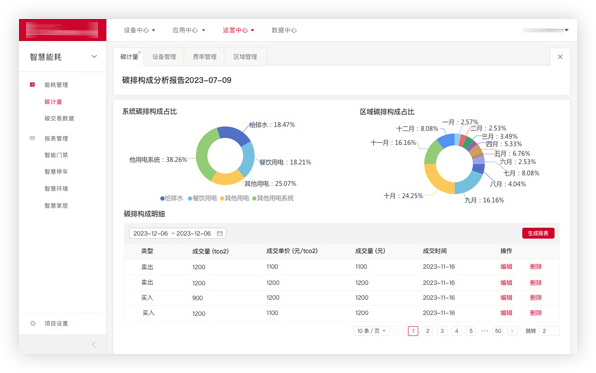Click 删除 in the second 卖出 row
596x373 pixels.
click(x=536, y=283)
